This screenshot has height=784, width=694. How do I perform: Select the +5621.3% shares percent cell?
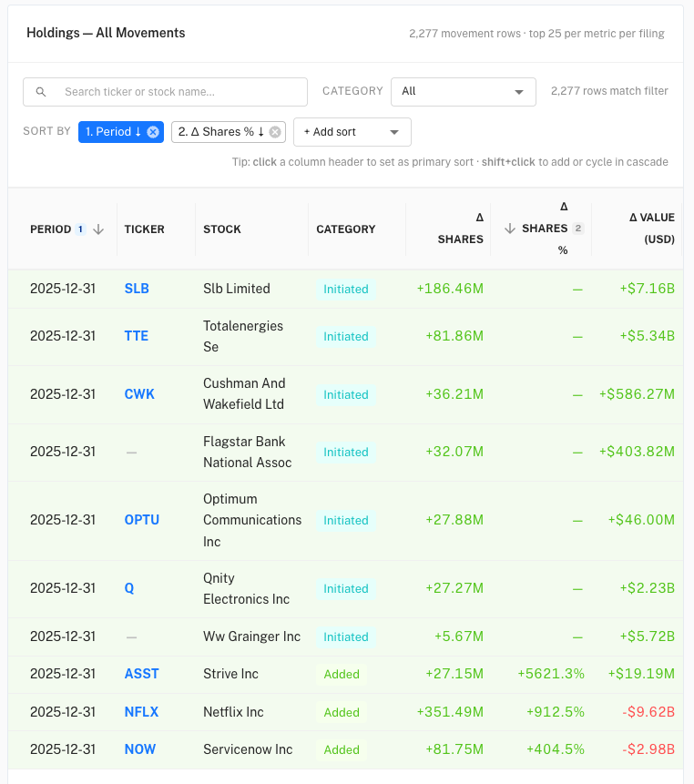point(551,674)
